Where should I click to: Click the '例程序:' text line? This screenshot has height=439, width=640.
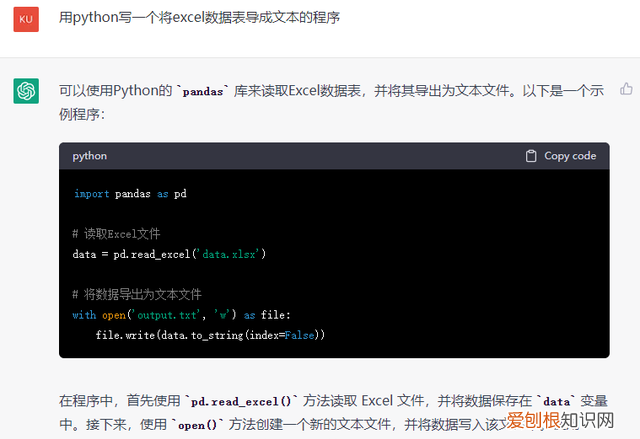point(82,114)
